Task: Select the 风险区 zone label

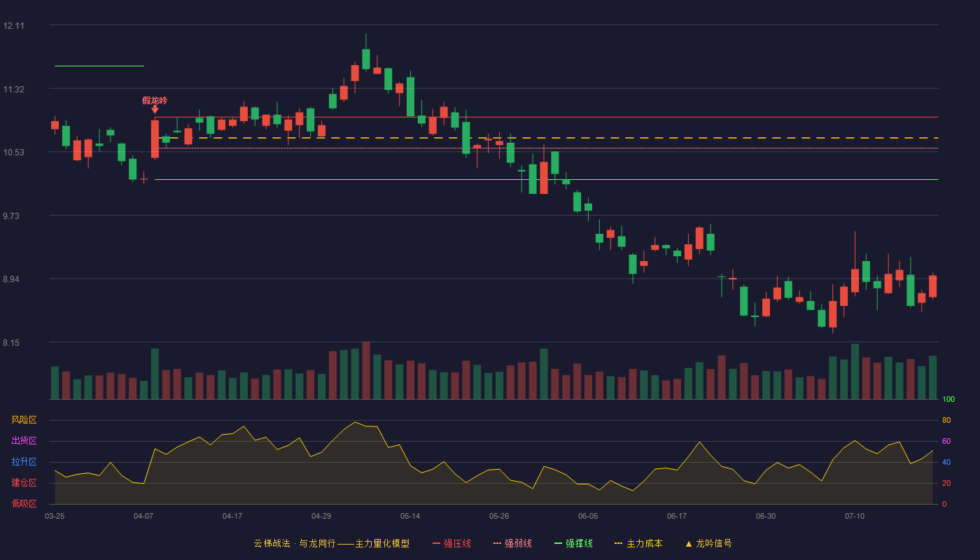Action: click(x=24, y=420)
